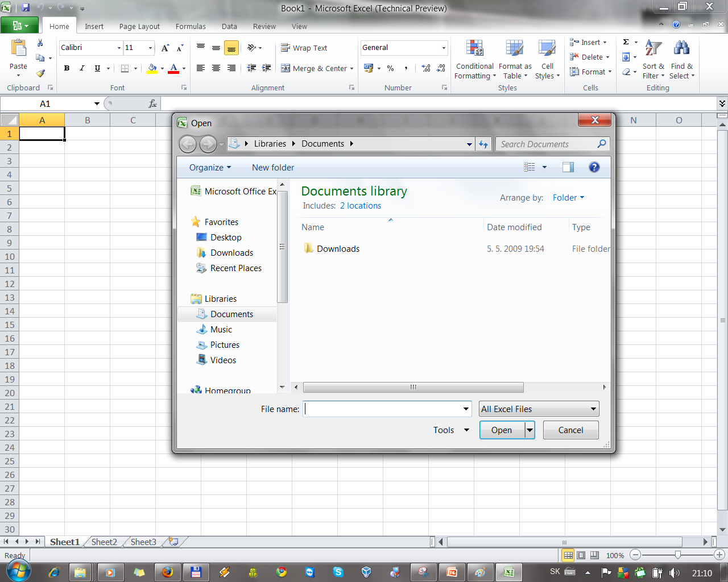Click the Decrease Indent icon

pos(251,68)
